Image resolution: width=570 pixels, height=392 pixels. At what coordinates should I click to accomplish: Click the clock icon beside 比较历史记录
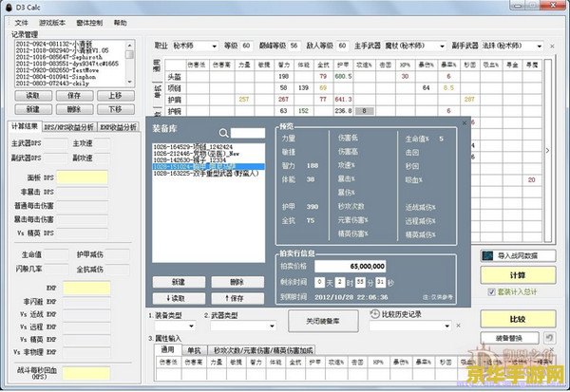pos(374,314)
